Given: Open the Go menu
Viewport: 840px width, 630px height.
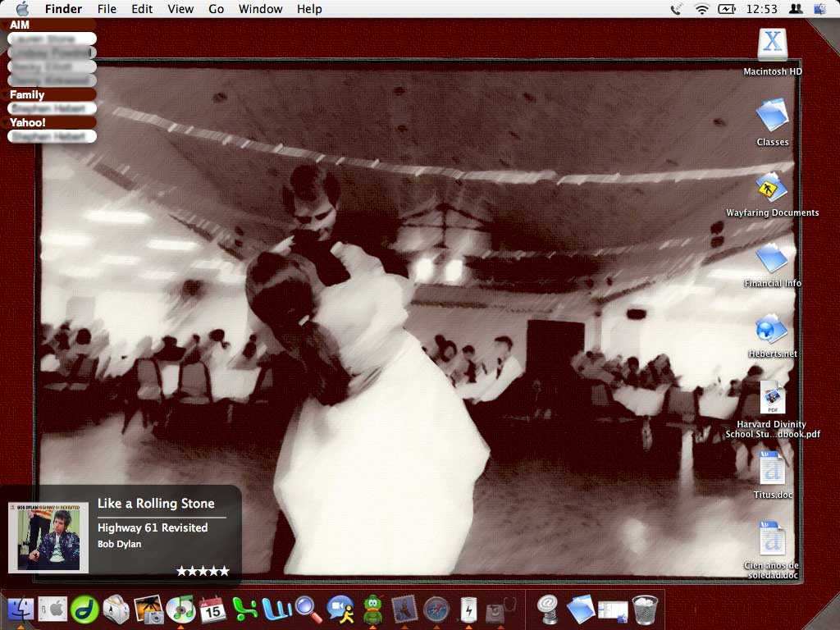Looking at the screenshot, I should point(217,9).
